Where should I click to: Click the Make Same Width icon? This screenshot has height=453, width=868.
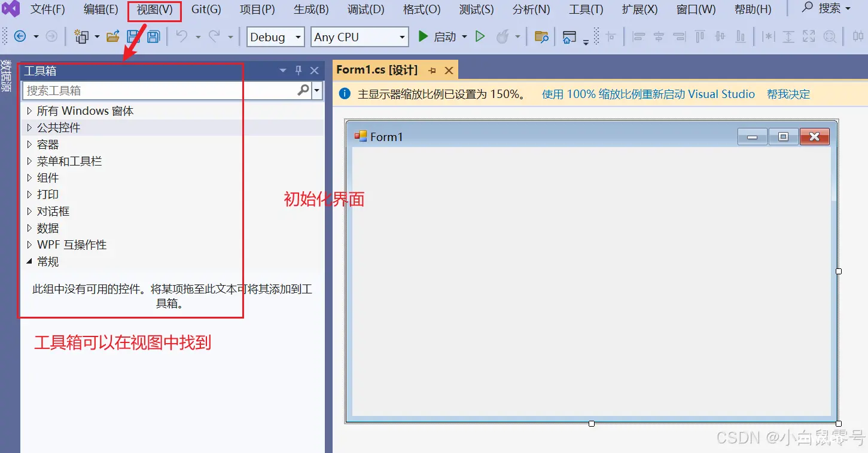point(768,36)
